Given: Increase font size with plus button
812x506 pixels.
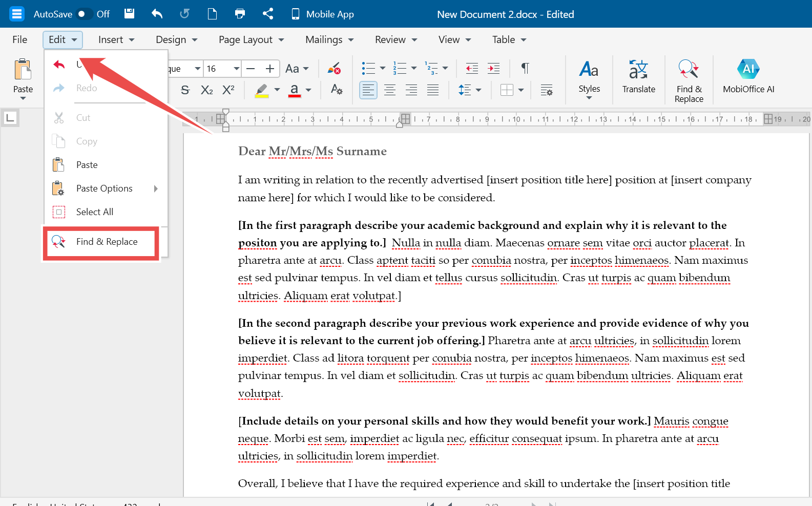Looking at the screenshot, I should pyautogui.click(x=270, y=69).
